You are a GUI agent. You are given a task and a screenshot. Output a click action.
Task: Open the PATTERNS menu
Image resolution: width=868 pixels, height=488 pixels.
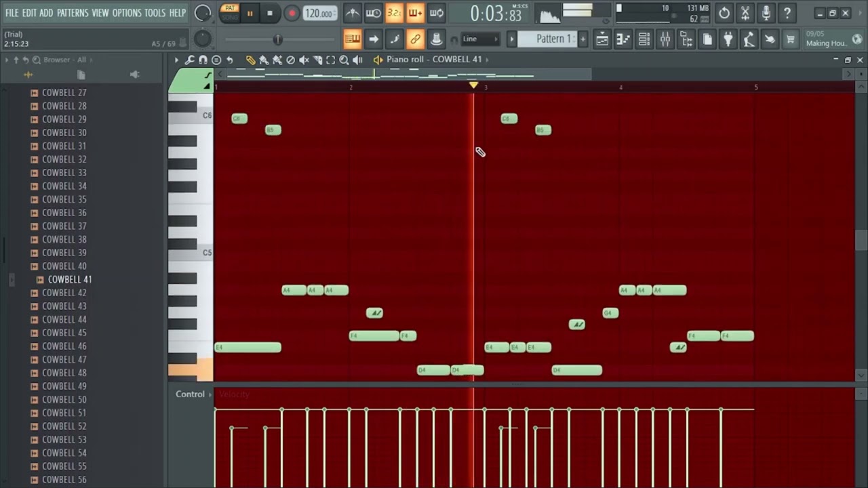tap(73, 13)
